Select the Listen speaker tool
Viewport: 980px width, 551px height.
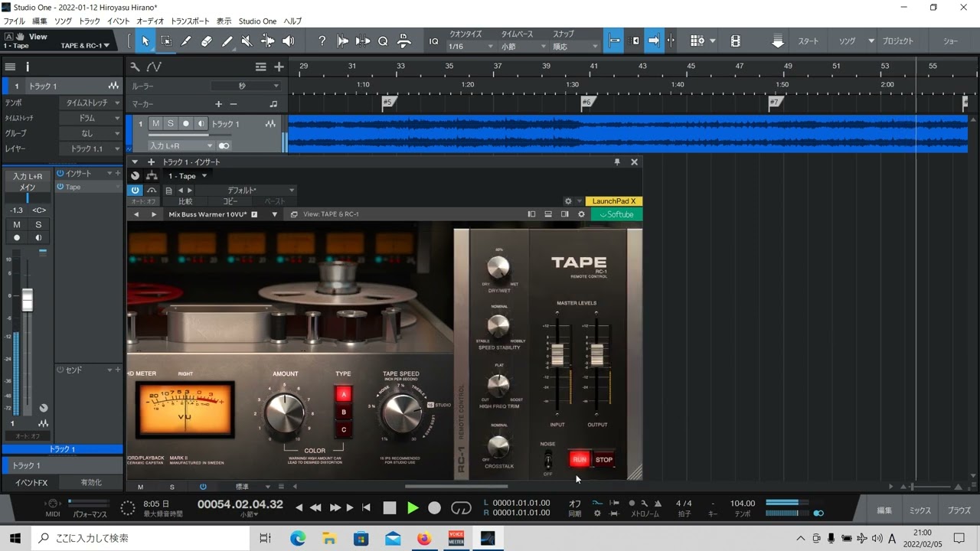point(288,41)
